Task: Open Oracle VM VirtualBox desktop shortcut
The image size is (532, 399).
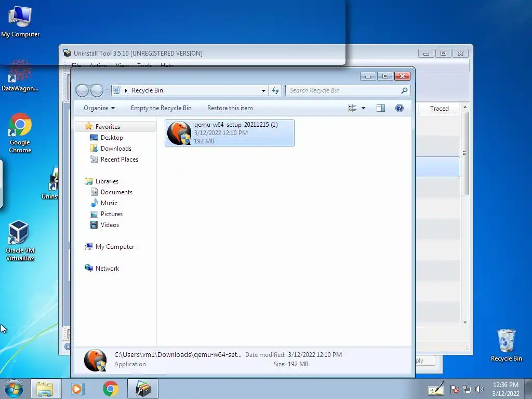Action: coord(20,241)
